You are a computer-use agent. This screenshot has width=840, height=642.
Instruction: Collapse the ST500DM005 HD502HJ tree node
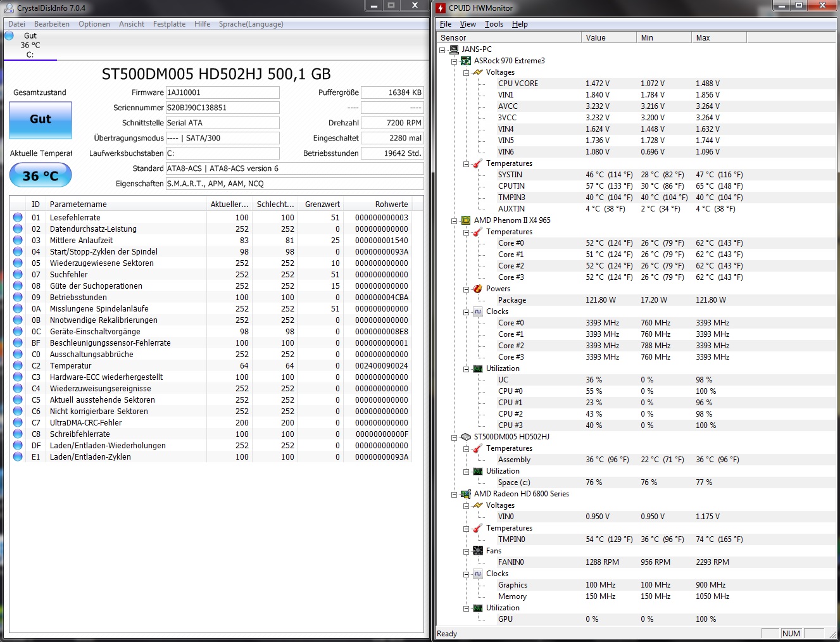click(454, 437)
